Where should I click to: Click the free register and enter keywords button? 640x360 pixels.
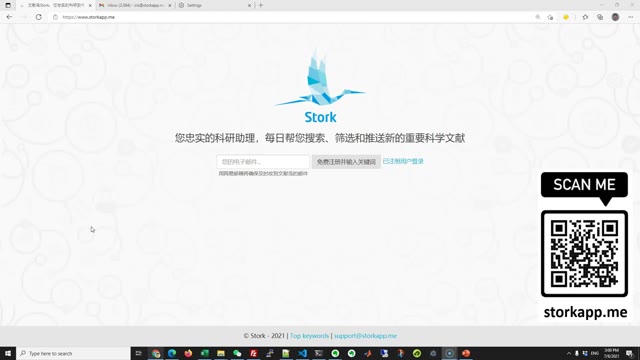(x=346, y=162)
